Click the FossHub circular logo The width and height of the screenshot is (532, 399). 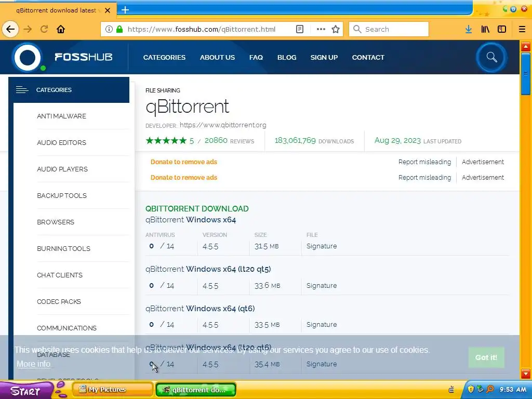28,57
